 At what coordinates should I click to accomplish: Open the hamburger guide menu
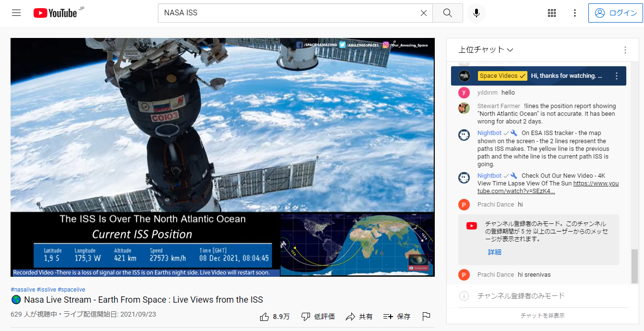pyautogui.click(x=16, y=13)
